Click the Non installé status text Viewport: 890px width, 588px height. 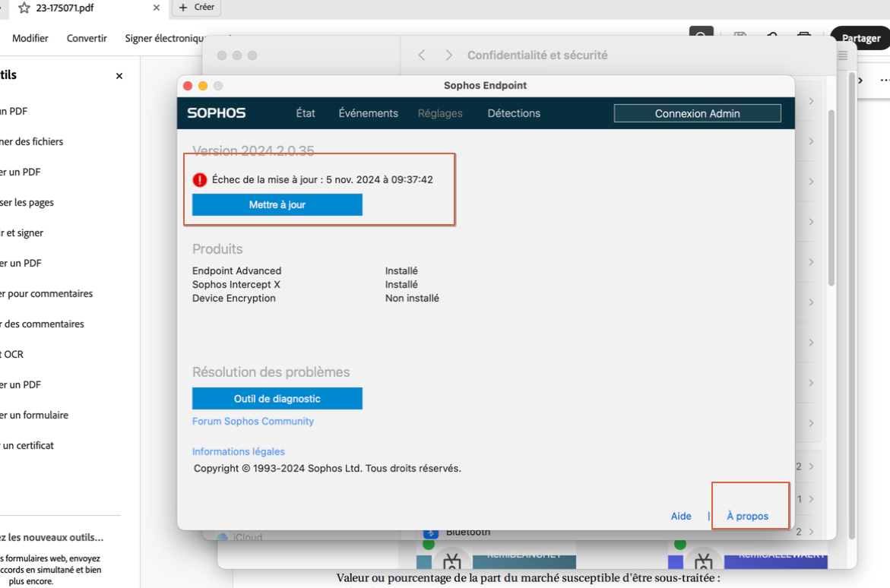(412, 298)
